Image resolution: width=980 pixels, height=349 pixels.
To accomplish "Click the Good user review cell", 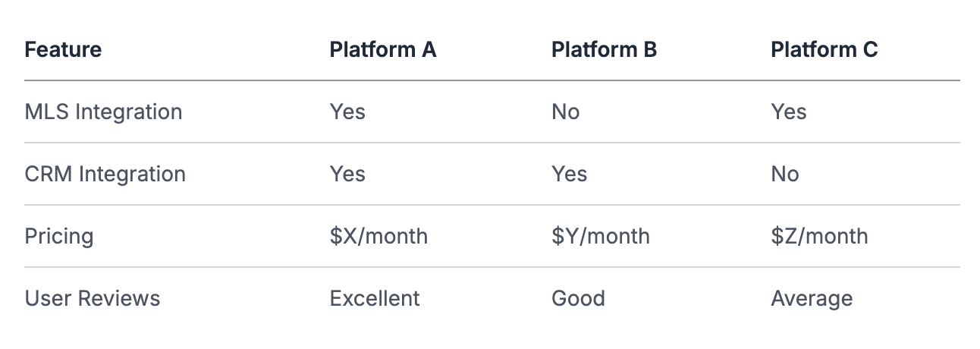I will point(578,298).
